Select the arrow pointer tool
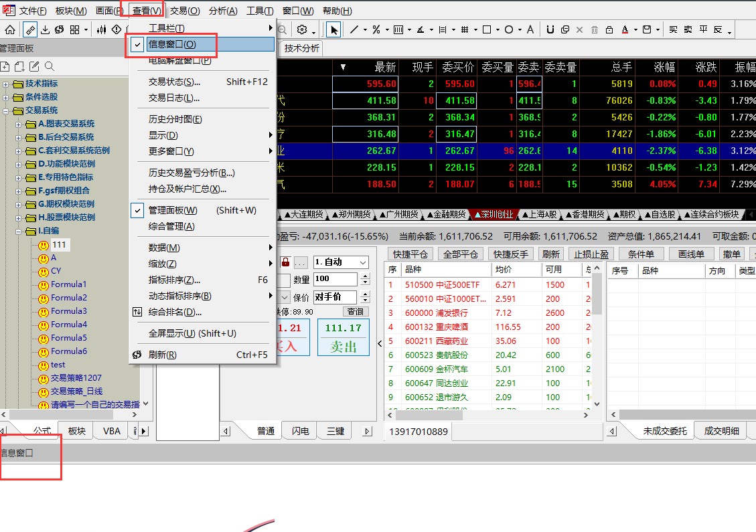Screen dimensions: 756x532 pyautogui.click(x=333, y=29)
